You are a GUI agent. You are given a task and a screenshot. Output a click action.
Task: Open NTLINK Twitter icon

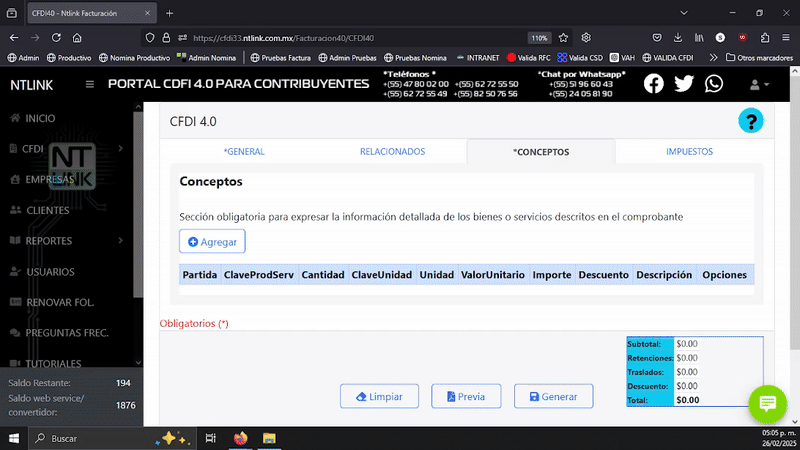[x=684, y=83]
